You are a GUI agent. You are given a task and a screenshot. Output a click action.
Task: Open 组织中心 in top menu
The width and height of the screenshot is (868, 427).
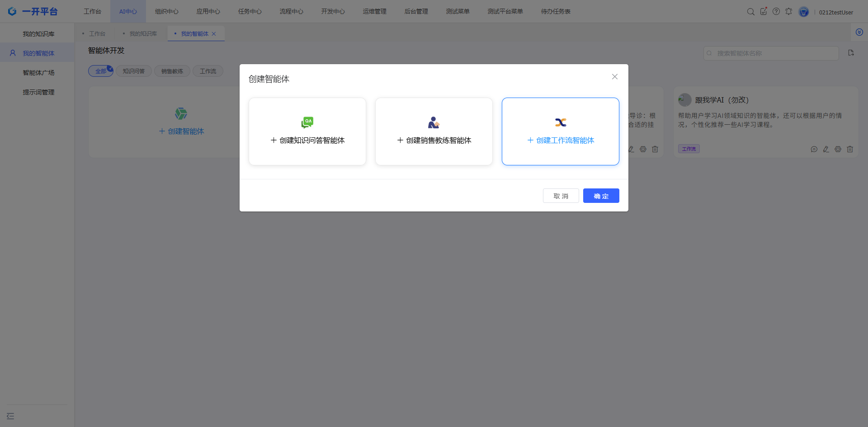coord(166,12)
